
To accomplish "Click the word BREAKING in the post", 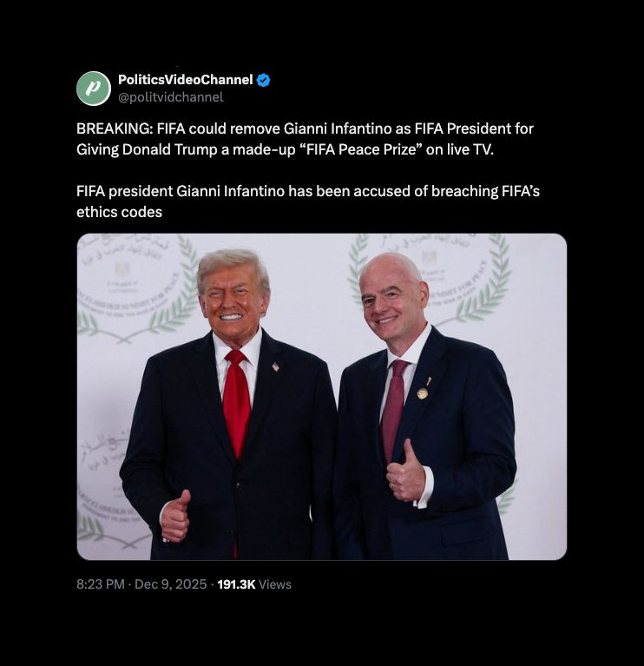I will tap(115, 129).
